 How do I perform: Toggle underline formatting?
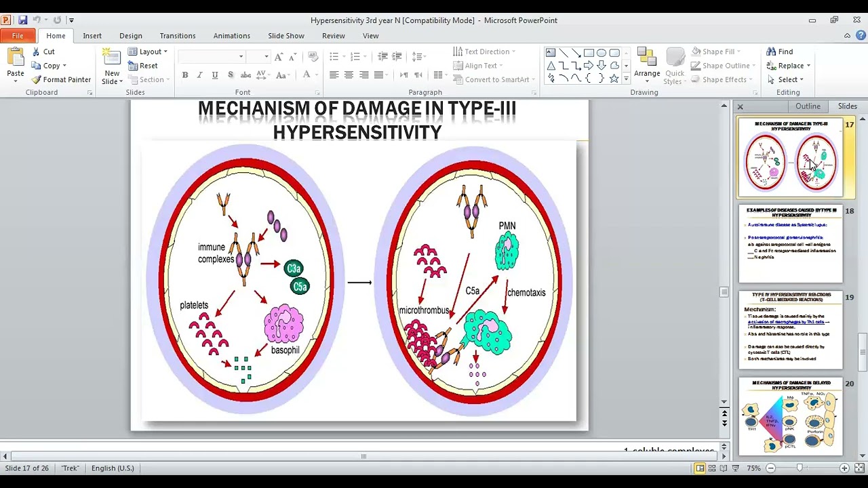click(x=215, y=75)
